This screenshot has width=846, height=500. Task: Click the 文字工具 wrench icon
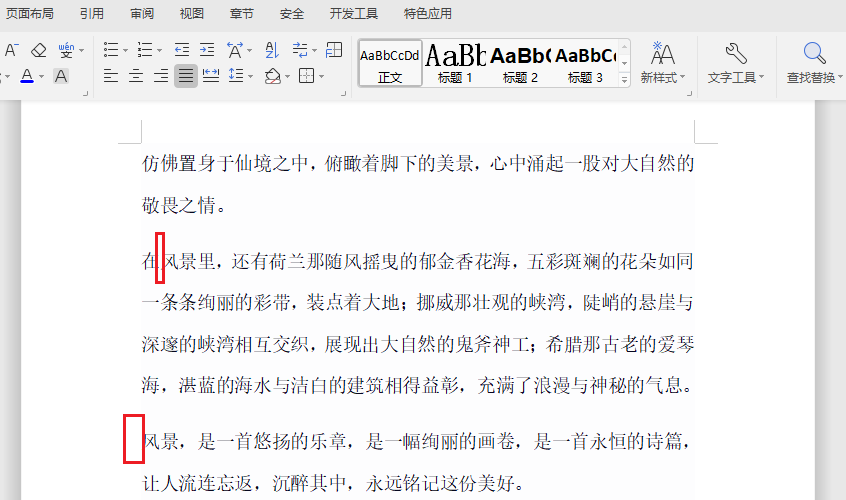(736, 53)
